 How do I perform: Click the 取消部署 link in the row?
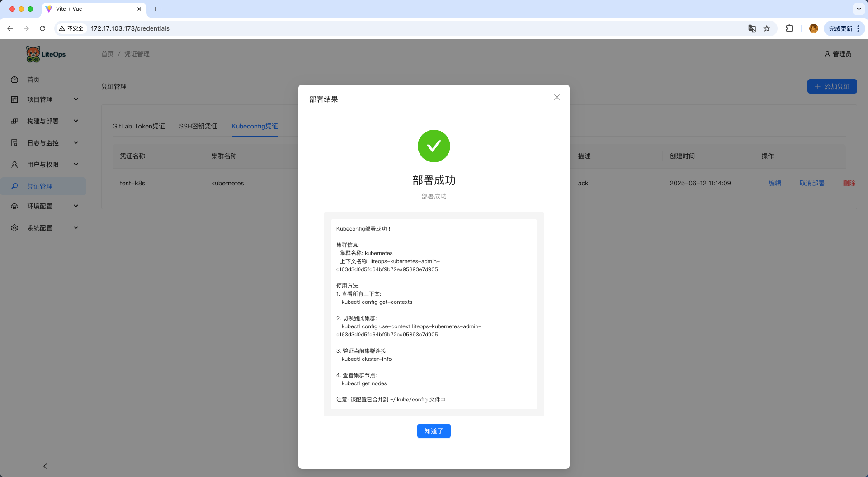click(x=811, y=183)
